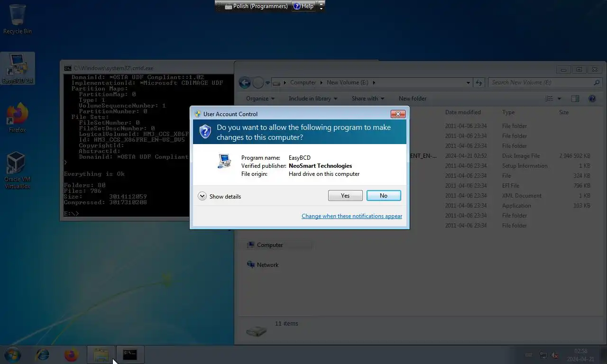This screenshot has width=607, height=364.
Task: Click the UAC shield question icon
Action: (x=205, y=132)
